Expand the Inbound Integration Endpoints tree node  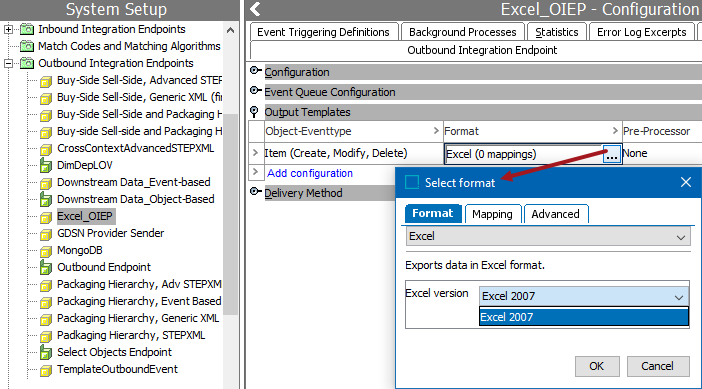click(x=8, y=30)
